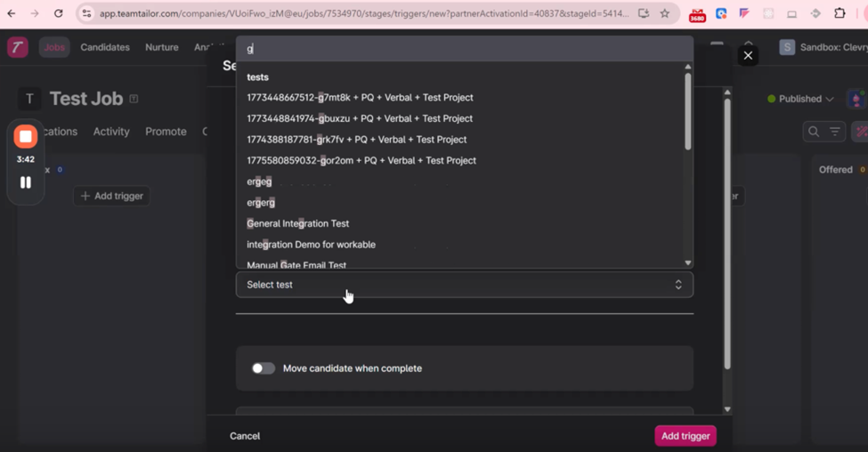Bookmark this page with the star icon
This screenshot has height=452, width=868.
coord(665,13)
